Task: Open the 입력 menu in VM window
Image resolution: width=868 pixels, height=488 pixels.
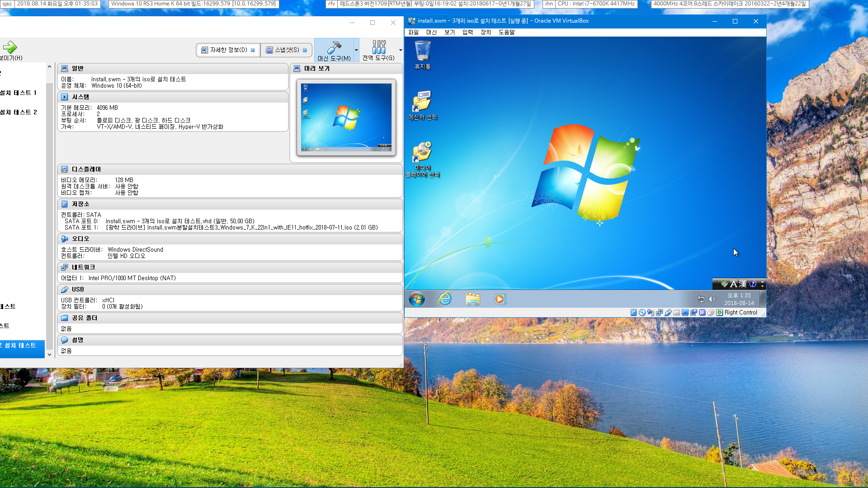Action: click(467, 32)
